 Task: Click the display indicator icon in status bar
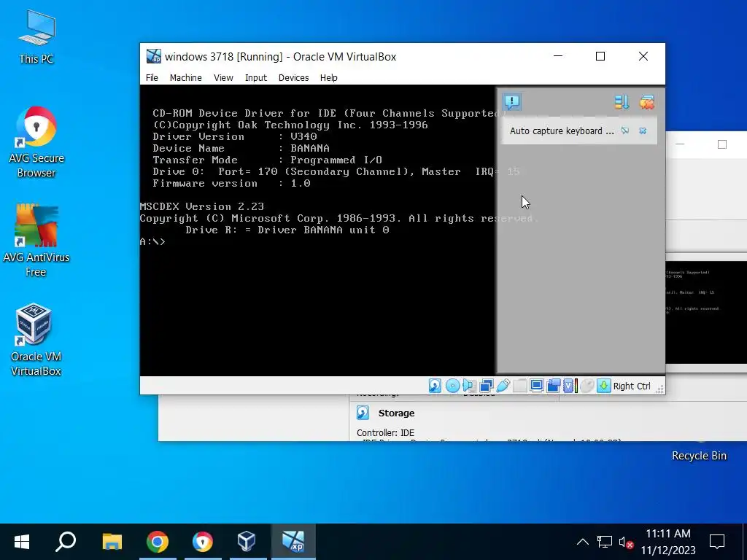536,386
